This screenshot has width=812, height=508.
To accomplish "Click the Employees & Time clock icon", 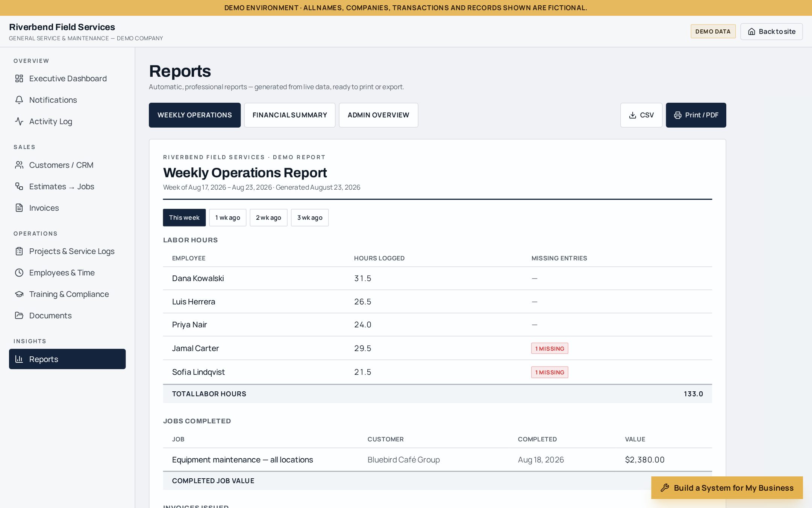I will (19, 272).
